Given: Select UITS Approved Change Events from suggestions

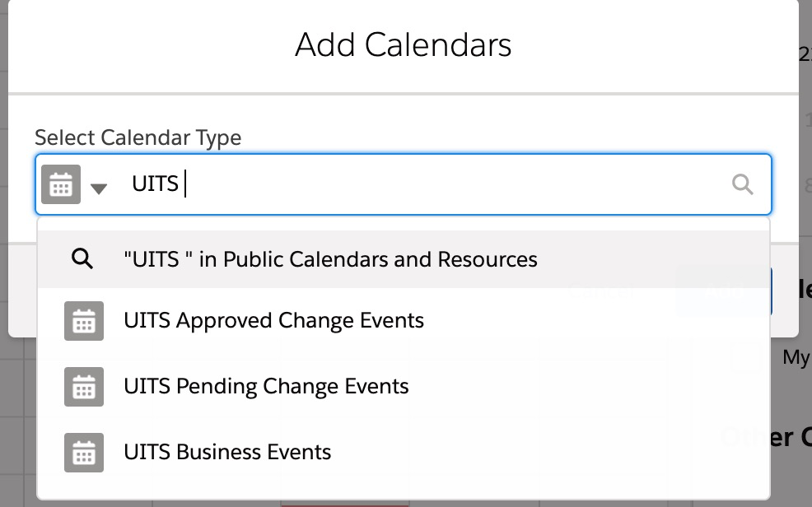Looking at the screenshot, I should tap(273, 321).
